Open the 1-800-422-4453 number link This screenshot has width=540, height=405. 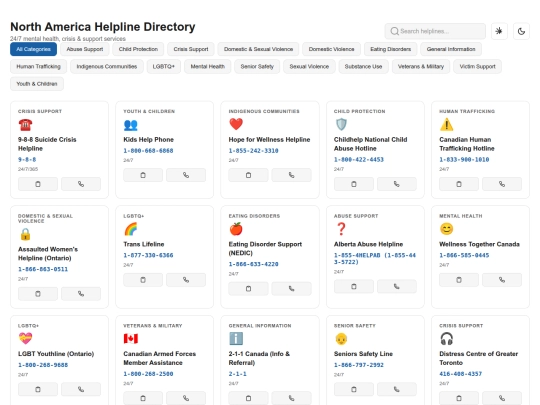(x=359, y=159)
